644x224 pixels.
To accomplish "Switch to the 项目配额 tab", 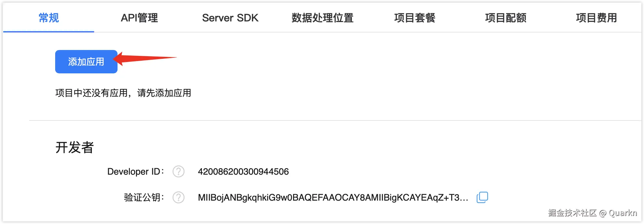I will click(x=506, y=18).
